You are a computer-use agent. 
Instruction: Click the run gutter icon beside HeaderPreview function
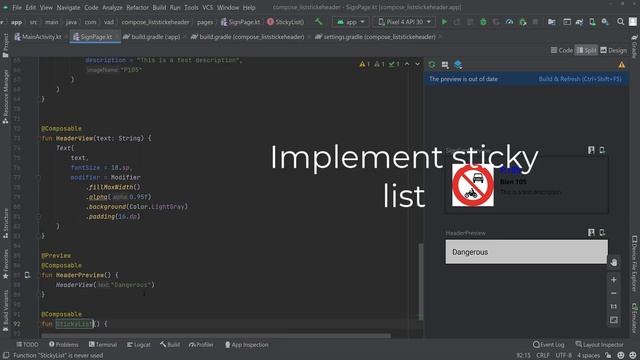(27, 275)
